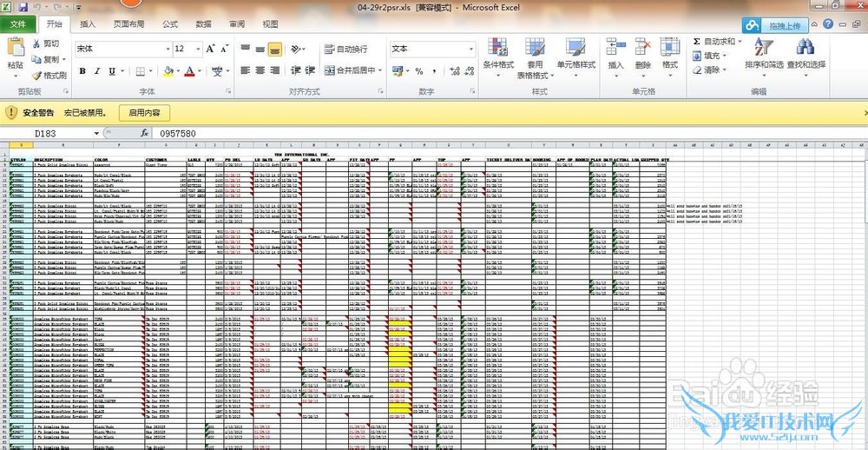Toggle Bold formatting
The image size is (868, 450).
pyautogui.click(x=84, y=71)
